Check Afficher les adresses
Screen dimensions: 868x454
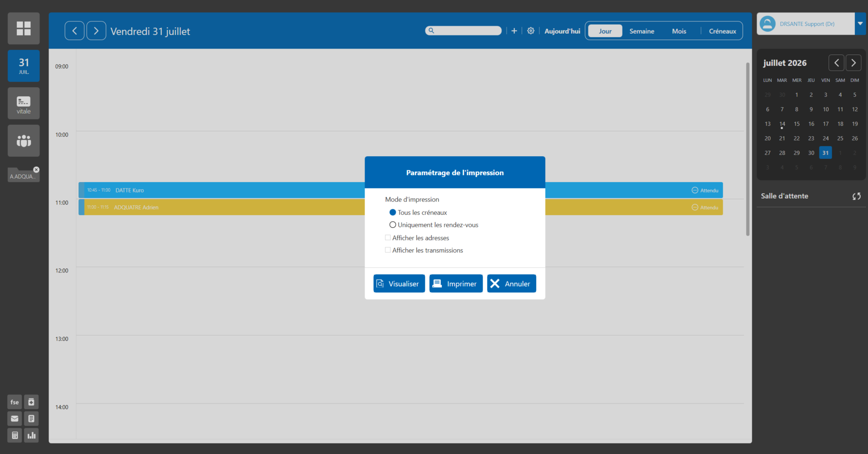click(388, 237)
